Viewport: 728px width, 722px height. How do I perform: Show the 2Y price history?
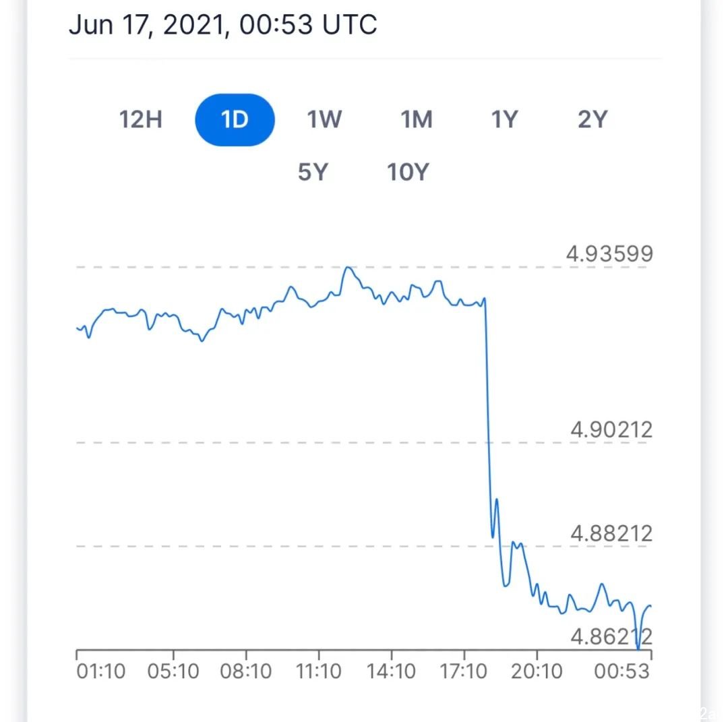coord(593,119)
